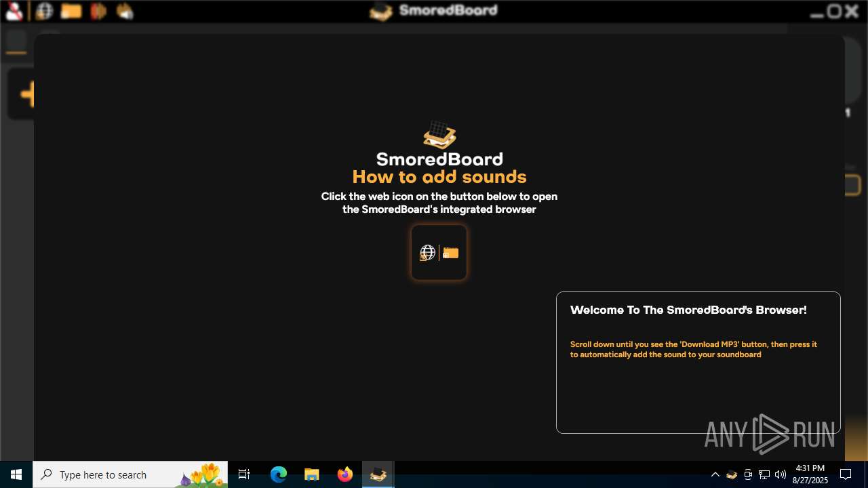Image resolution: width=868 pixels, height=488 pixels.
Task: Add a new sound with the plus button
Action: (x=27, y=95)
